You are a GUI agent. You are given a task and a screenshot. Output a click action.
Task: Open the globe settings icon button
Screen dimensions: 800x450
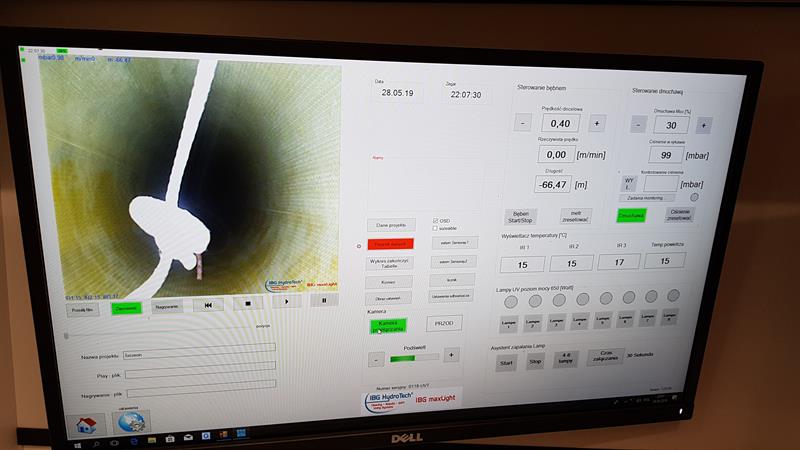click(x=130, y=422)
